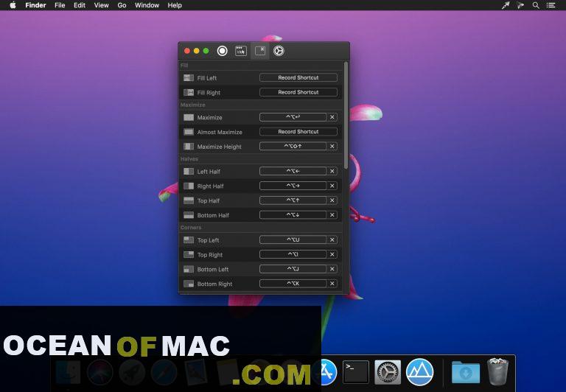Open the Edit menu

click(x=80, y=5)
